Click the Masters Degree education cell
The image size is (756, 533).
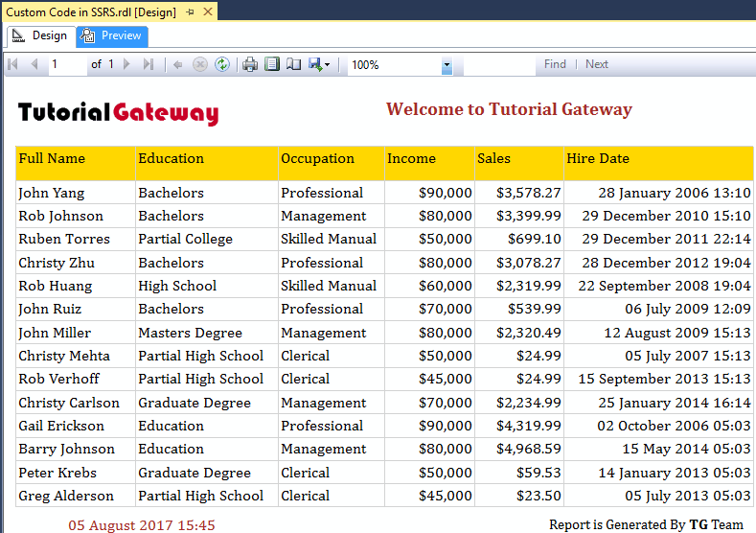point(207,333)
